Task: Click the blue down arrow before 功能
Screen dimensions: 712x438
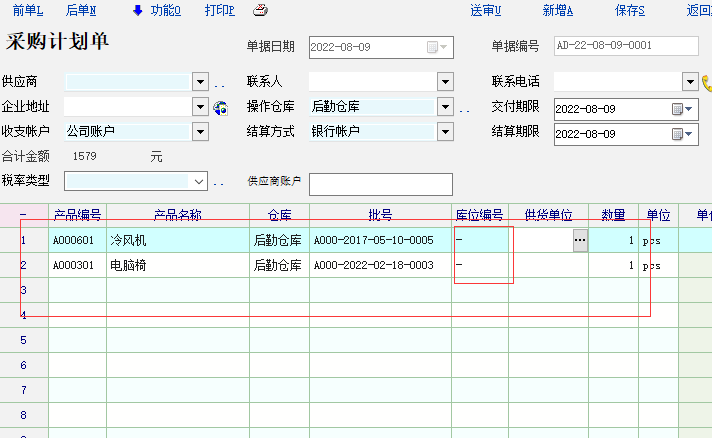Action: (x=137, y=11)
